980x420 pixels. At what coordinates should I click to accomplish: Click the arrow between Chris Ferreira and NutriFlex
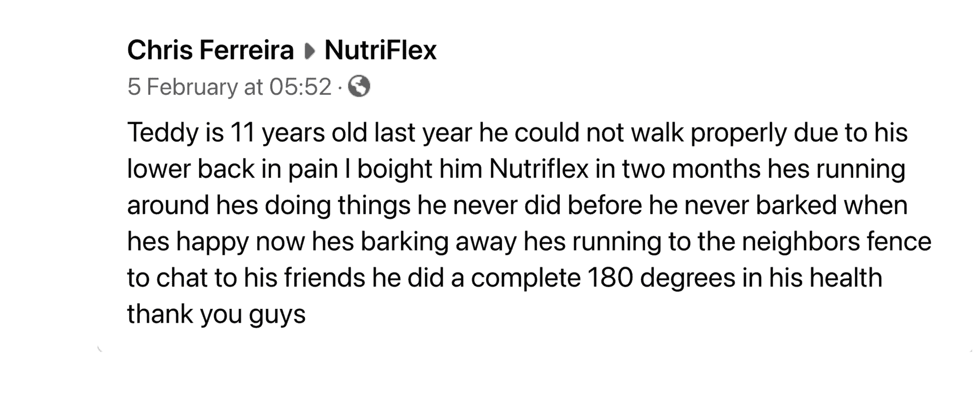(310, 51)
